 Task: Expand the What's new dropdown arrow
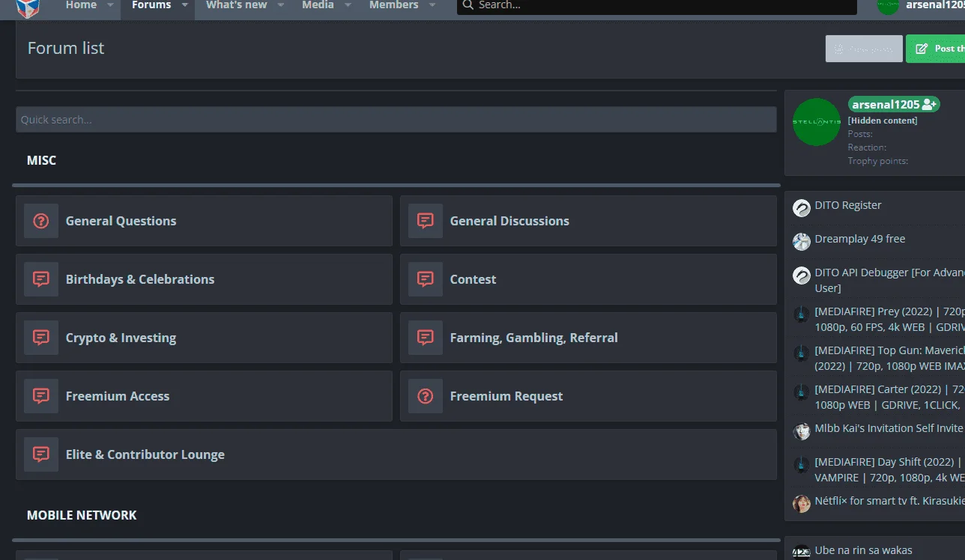tap(280, 5)
